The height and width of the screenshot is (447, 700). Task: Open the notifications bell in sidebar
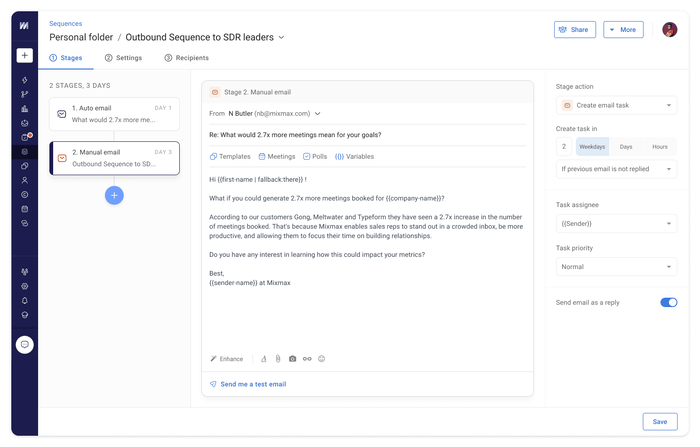25,301
